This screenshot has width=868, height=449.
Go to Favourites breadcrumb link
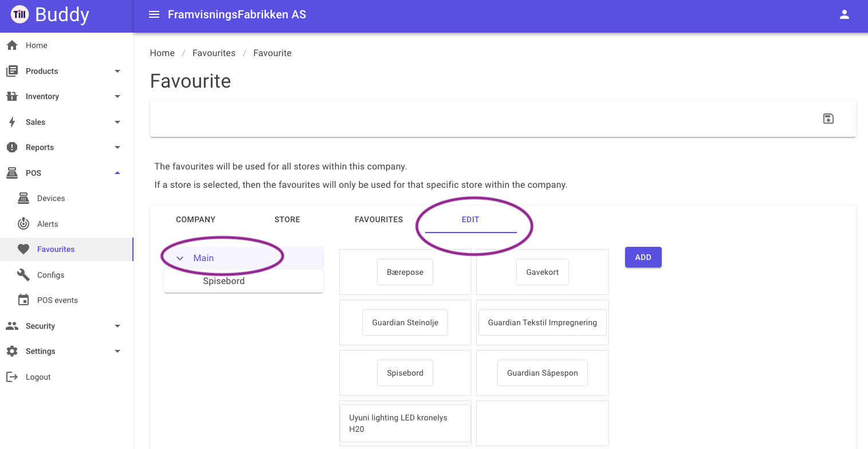[x=214, y=53]
